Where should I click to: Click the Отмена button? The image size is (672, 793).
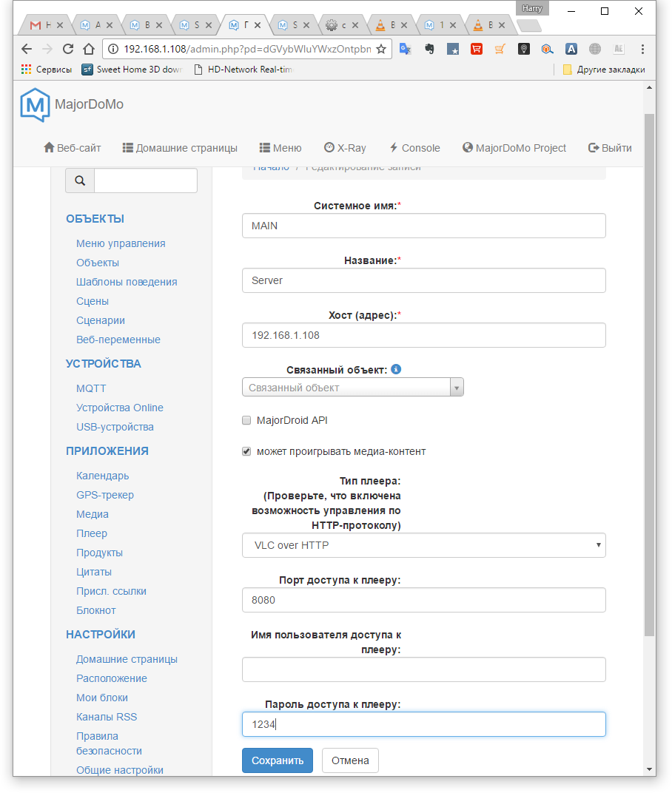350,760
